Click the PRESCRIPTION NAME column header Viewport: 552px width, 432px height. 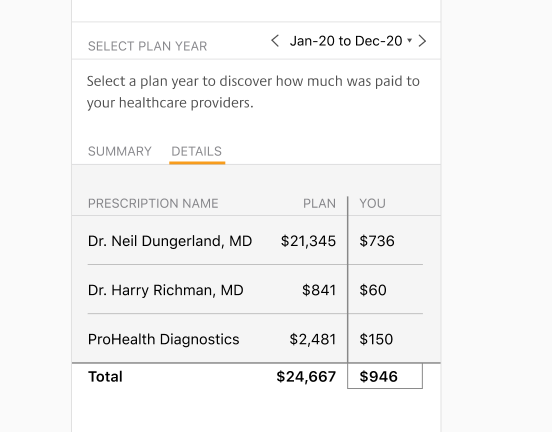click(x=153, y=204)
